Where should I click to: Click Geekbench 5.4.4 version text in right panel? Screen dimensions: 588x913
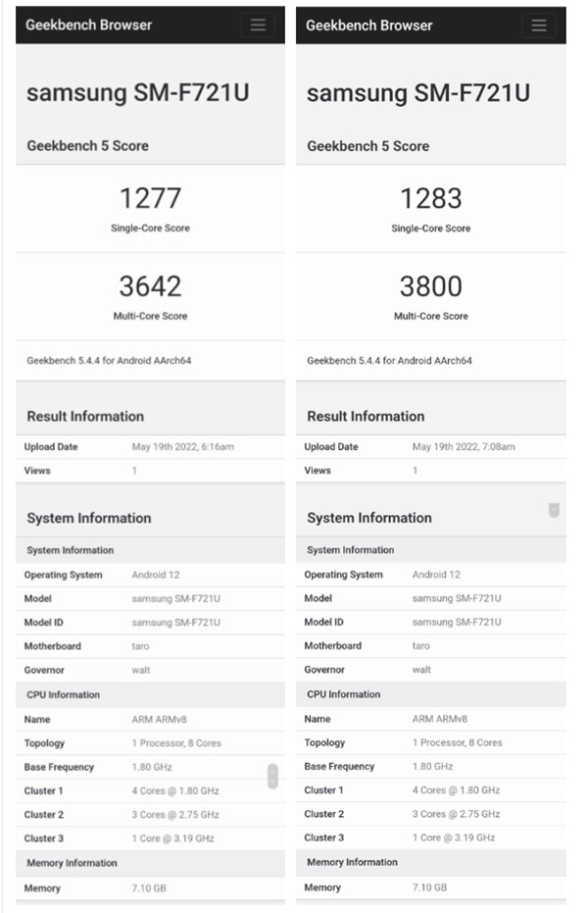pos(389,361)
